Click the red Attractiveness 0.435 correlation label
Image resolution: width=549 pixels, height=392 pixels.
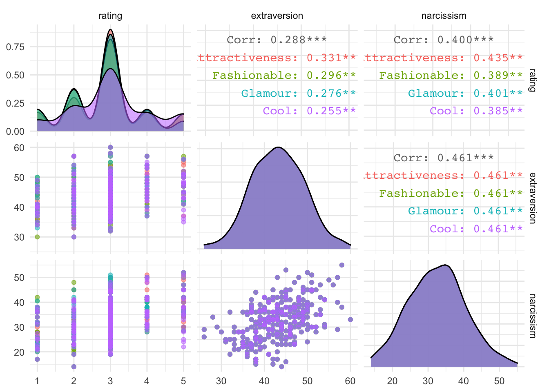(x=444, y=58)
